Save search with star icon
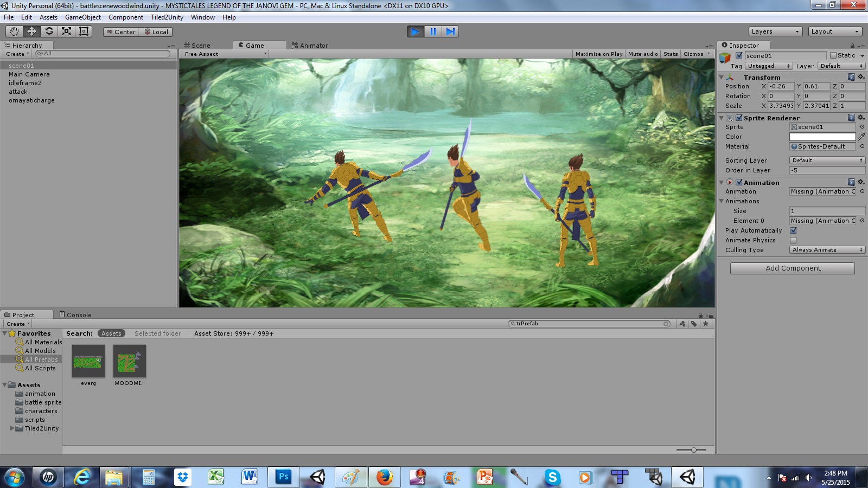The width and height of the screenshot is (868, 488). tap(706, 324)
